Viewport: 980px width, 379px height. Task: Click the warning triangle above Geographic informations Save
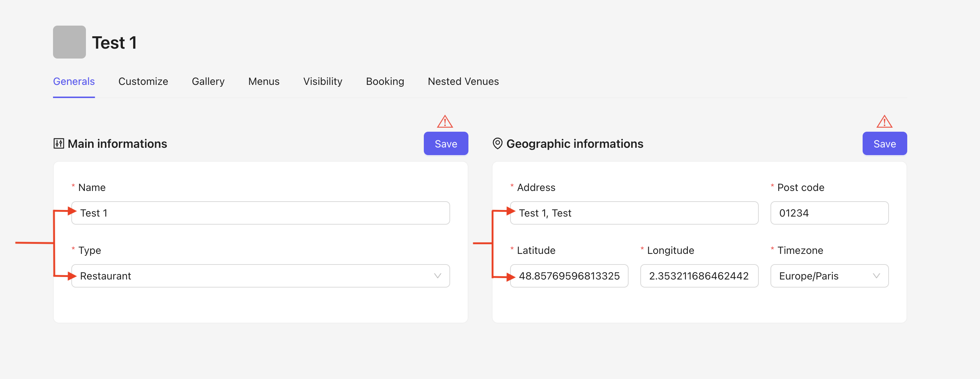click(x=884, y=122)
